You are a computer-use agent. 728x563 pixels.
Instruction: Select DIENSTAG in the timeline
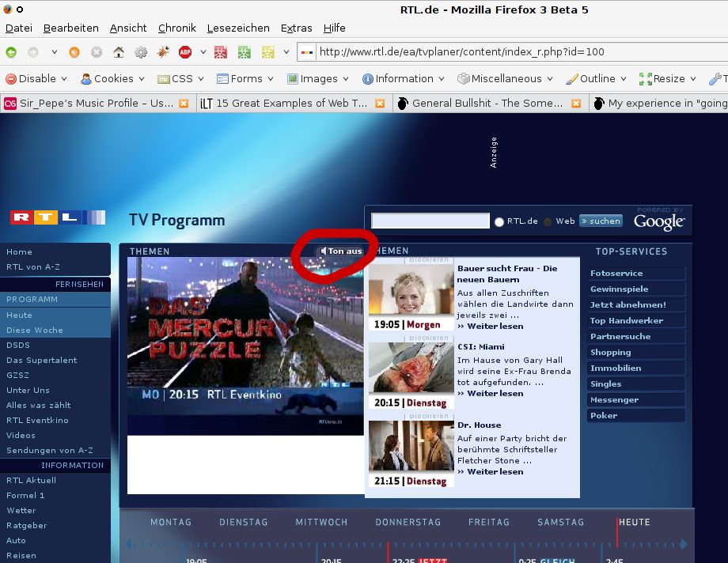pyautogui.click(x=243, y=523)
